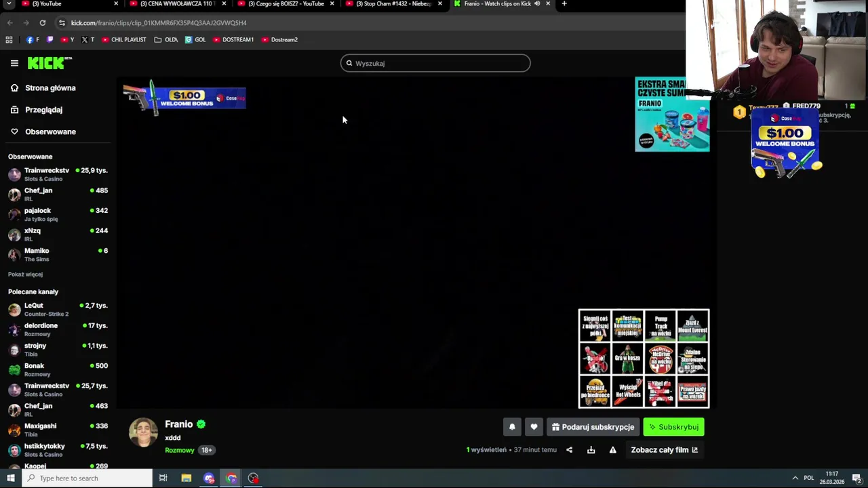Mute audio on the Franio Kick tab
The height and width of the screenshot is (488, 868).
pos(537,3)
